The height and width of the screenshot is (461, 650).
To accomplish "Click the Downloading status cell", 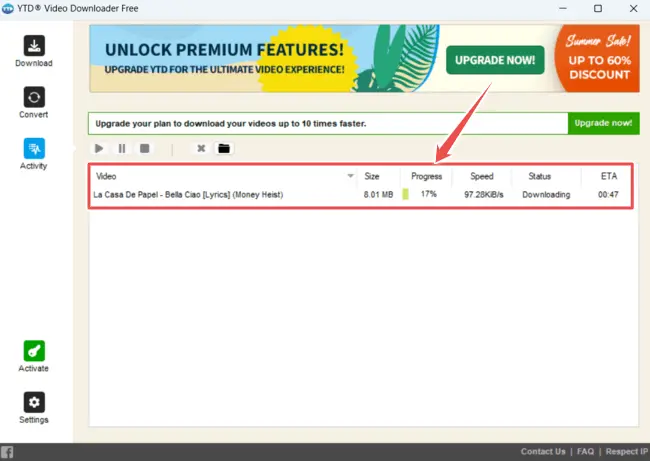I will (546, 194).
